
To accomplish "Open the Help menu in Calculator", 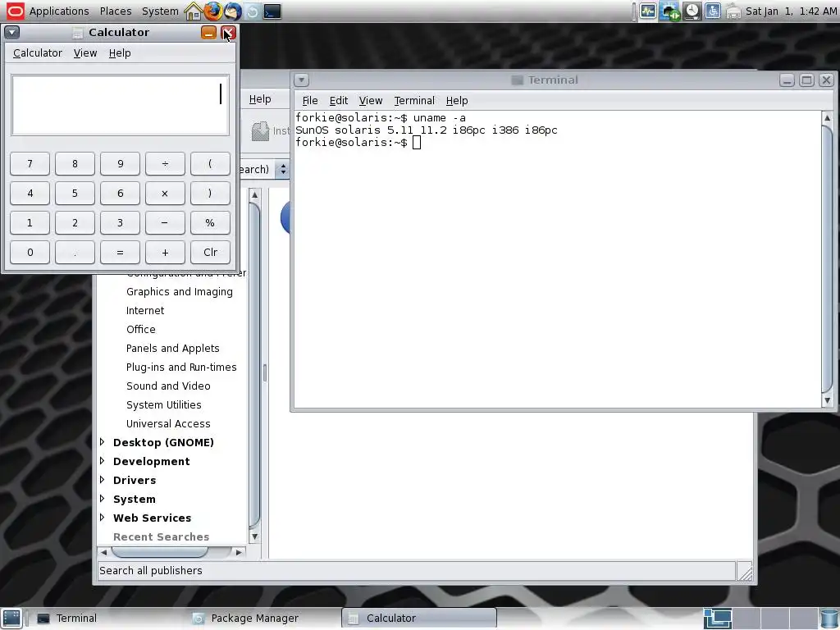I will 120,53.
